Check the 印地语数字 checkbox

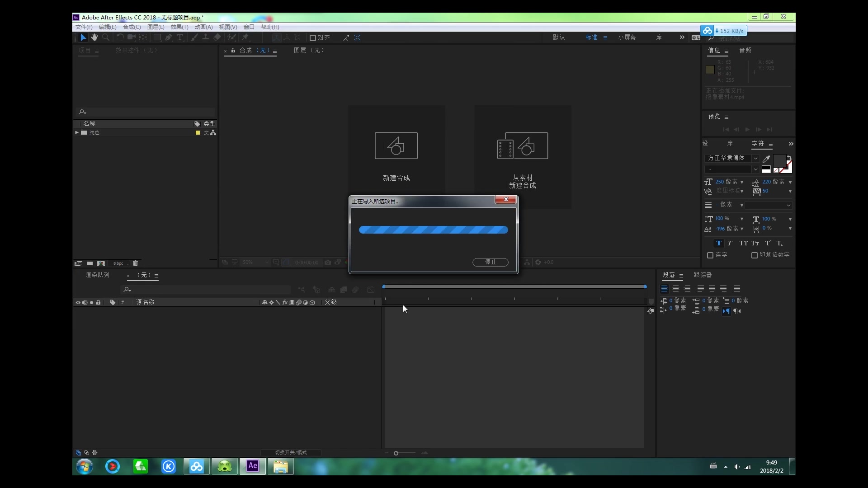point(754,255)
